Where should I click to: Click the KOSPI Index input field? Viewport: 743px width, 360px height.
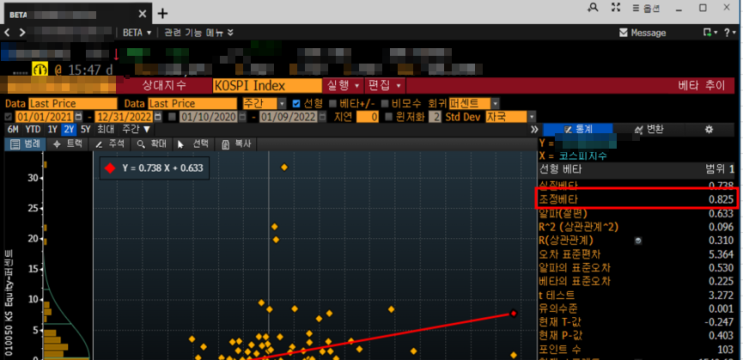pos(267,86)
